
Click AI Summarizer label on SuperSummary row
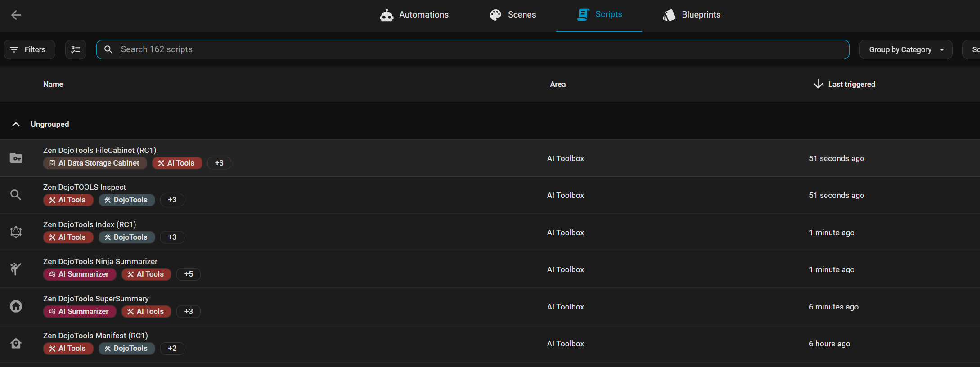tap(80, 311)
